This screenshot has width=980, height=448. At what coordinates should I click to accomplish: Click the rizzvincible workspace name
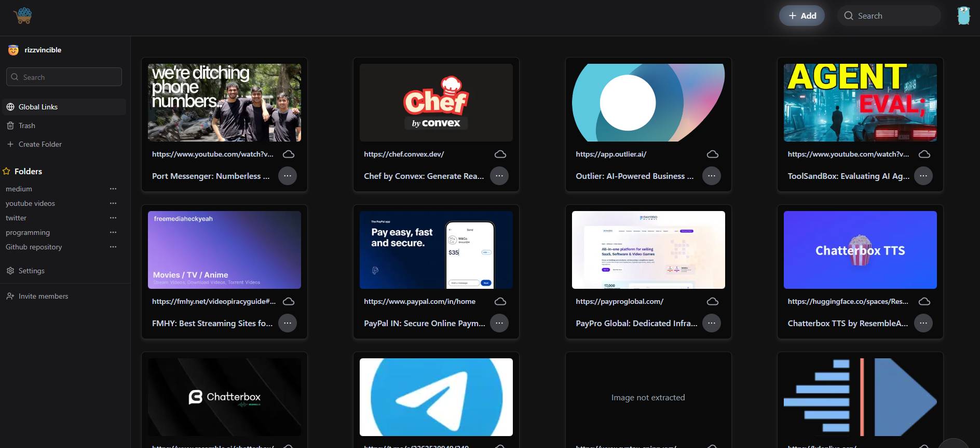43,50
